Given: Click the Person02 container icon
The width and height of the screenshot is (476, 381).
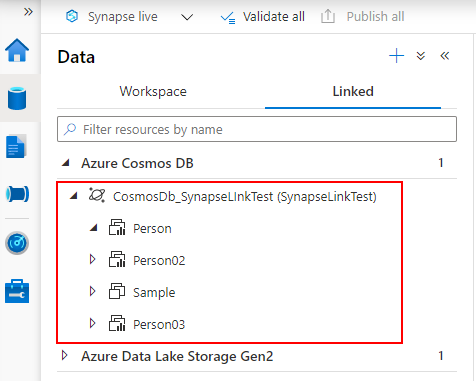Looking at the screenshot, I should 117,259.
